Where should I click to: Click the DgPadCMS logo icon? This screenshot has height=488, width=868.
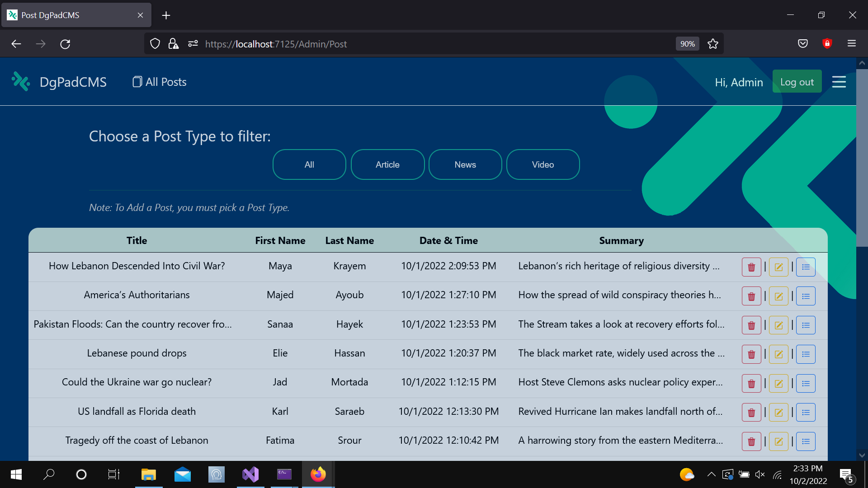(20, 82)
